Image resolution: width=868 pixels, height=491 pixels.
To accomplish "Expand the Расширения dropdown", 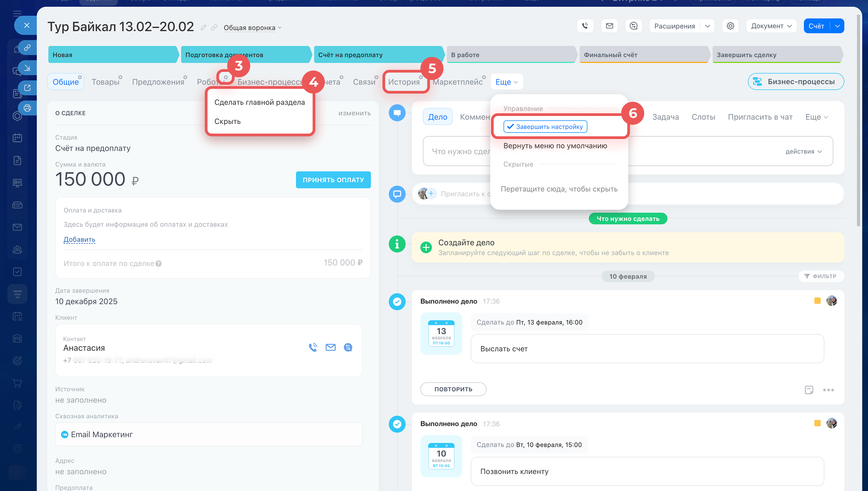I will pos(707,26).
